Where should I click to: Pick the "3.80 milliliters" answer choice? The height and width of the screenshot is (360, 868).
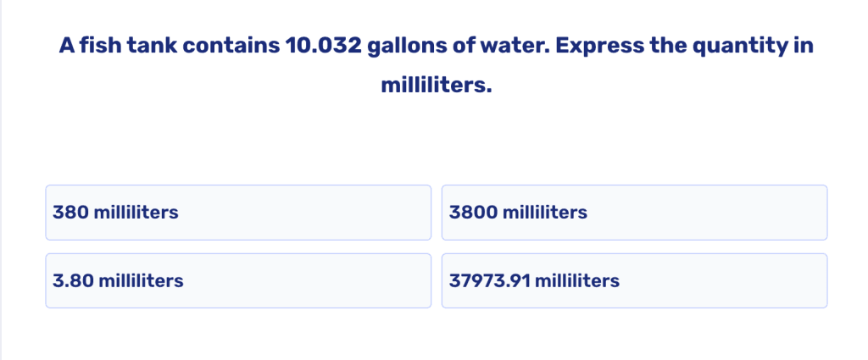tap(237, 280)
